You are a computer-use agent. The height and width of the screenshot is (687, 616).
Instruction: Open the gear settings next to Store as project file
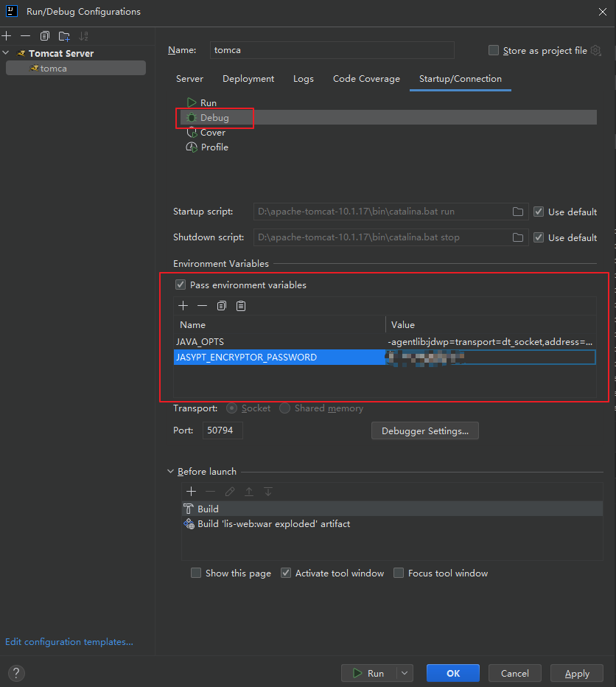point(596,50)
